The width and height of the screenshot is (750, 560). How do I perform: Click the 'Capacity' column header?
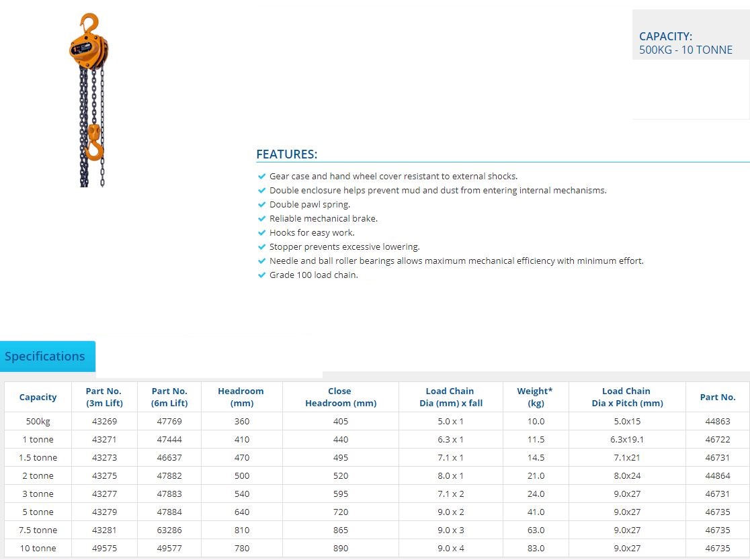(x=38, y=397)
